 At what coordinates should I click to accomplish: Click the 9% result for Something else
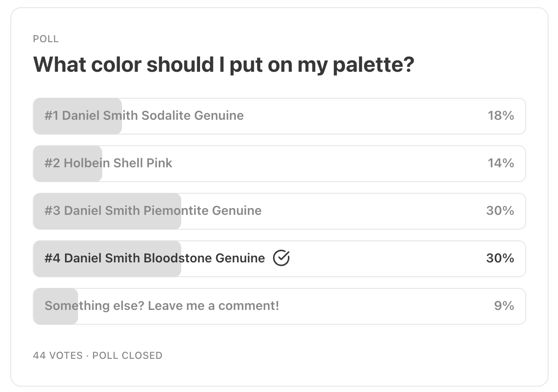coord(504,306)
